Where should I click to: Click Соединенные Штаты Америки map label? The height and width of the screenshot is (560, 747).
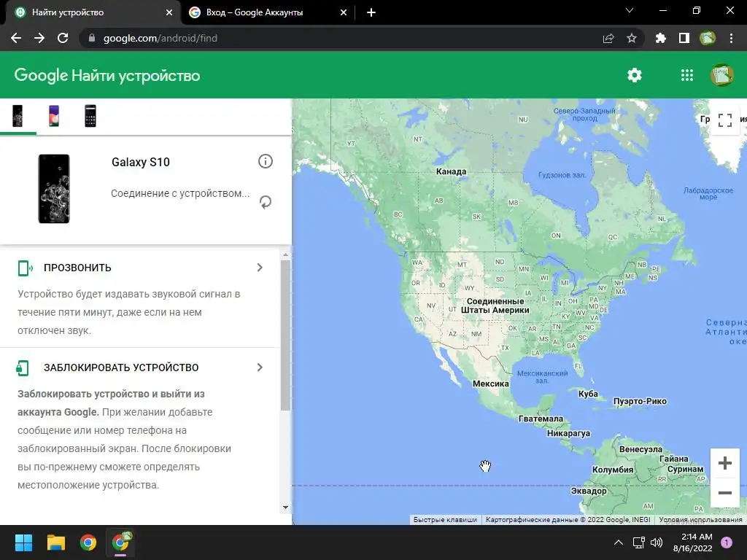point(495,306)
